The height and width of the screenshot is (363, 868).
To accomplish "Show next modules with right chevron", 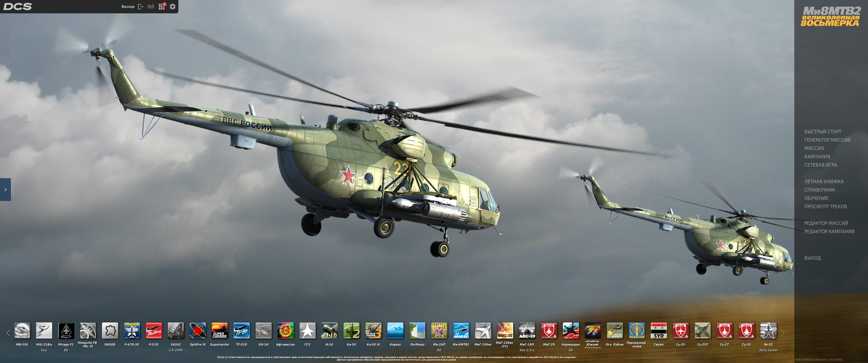I will (783, 333).
